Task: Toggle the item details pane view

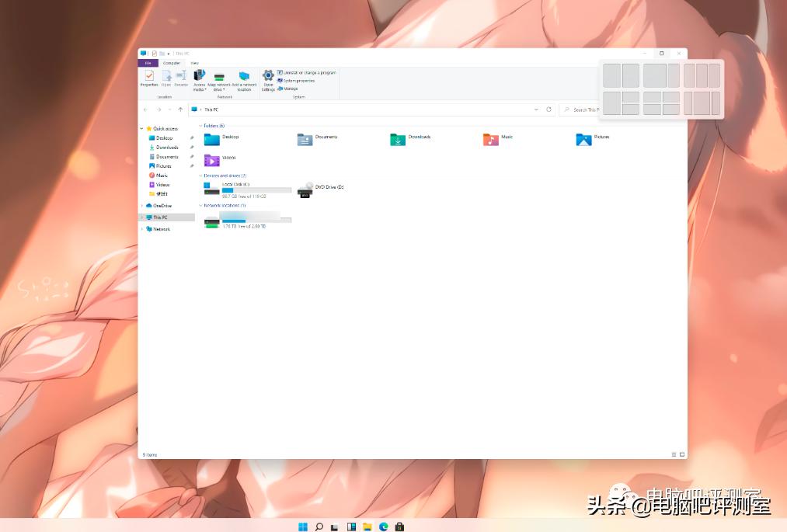Action: click(x=674, y=454)
